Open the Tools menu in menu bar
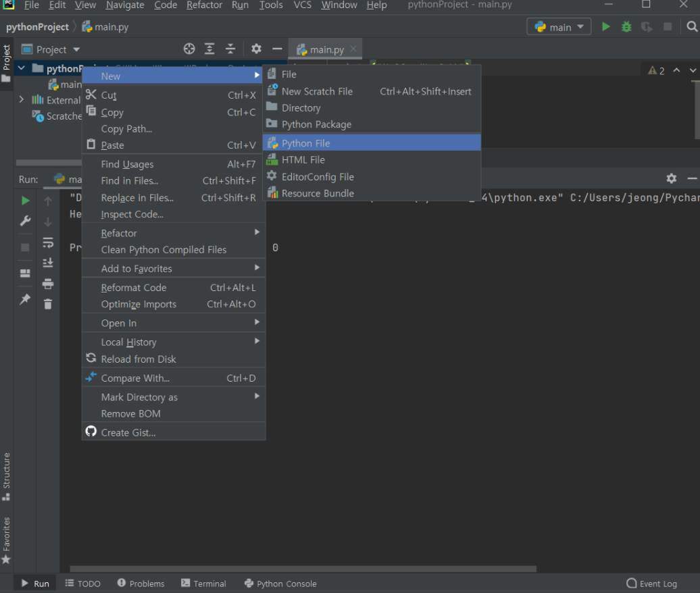The width and height of the screenshot is (700, 593). click(271, 5)
